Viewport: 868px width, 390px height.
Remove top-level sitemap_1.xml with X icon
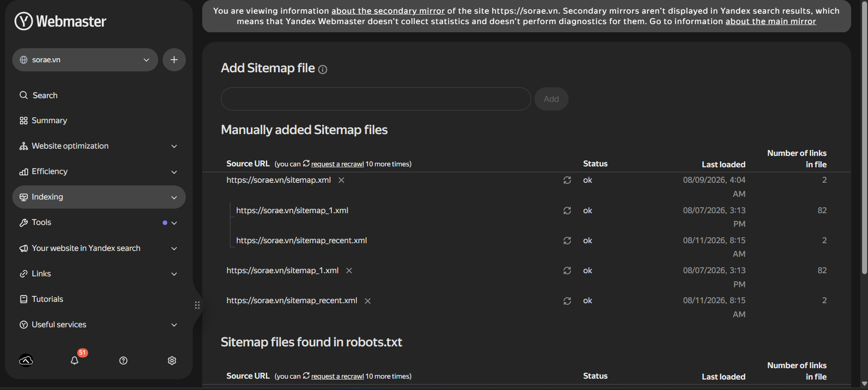(349, 270)
